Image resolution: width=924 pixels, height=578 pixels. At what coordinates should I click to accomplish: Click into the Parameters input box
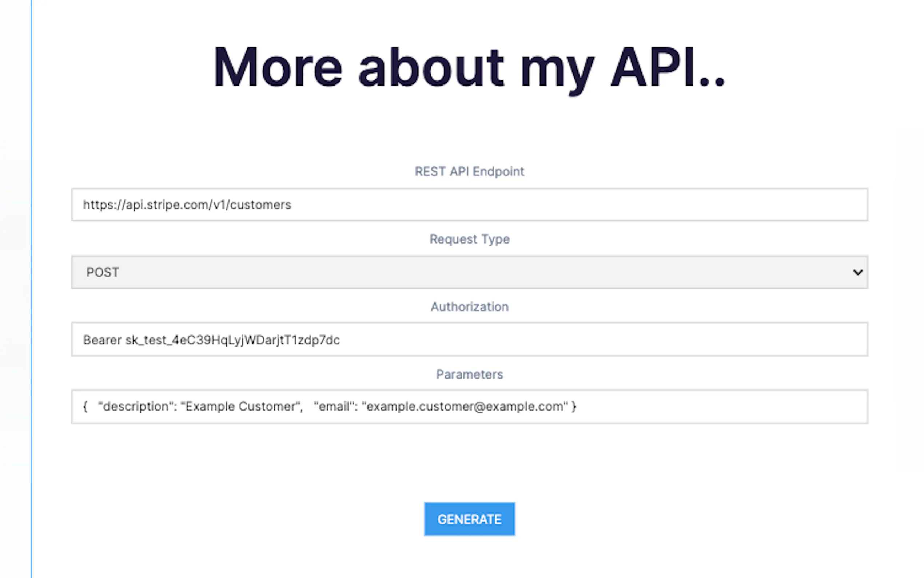coord(469,406)
